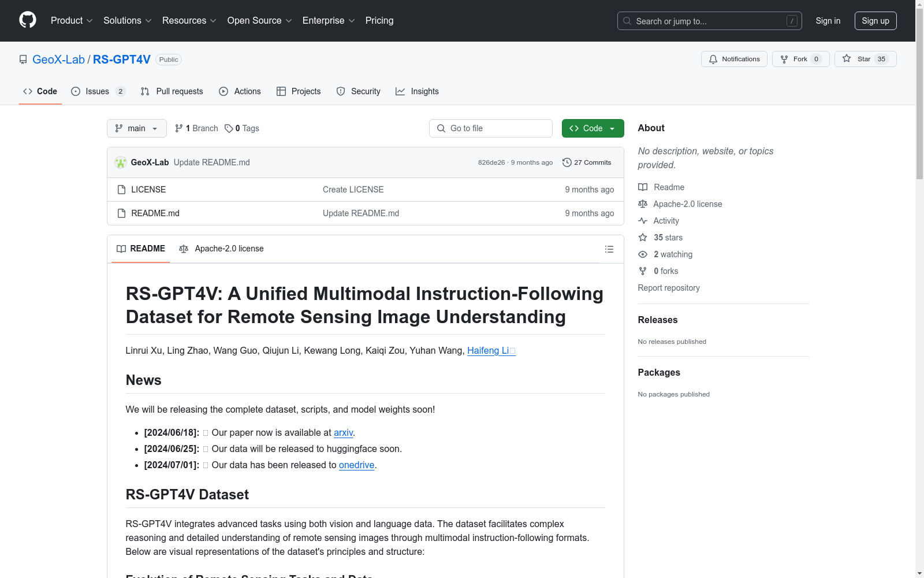Select the Apache-2.0 license tab
Image resolution: width=924 pixels, height=578 pixels.
coord(221,249)
